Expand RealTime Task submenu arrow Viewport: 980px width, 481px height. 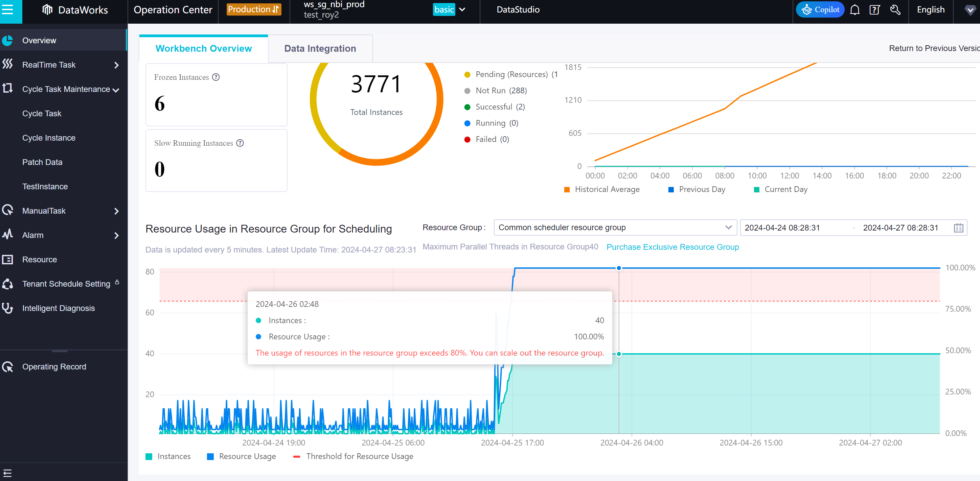coord(116,65)
